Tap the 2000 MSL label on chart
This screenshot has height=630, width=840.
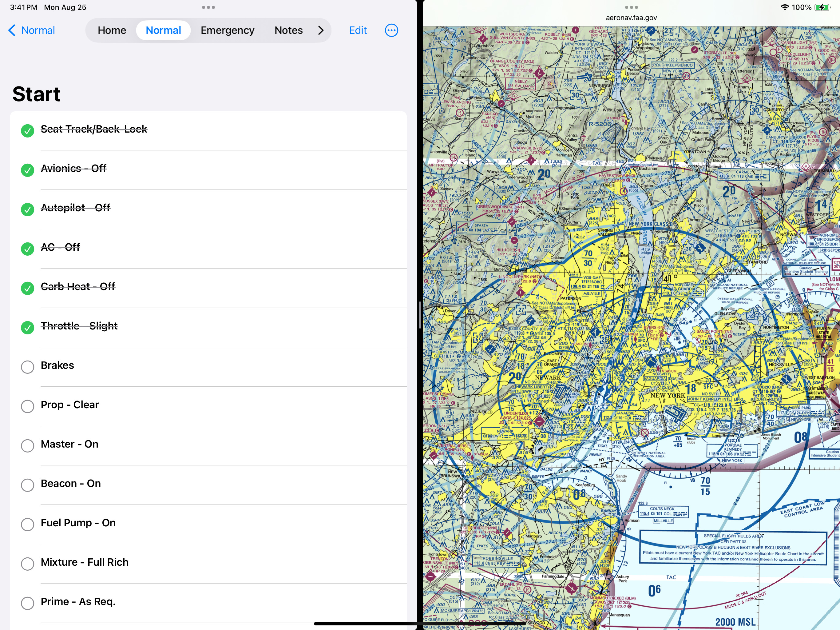pyautogui.click(x=735, y=622)
